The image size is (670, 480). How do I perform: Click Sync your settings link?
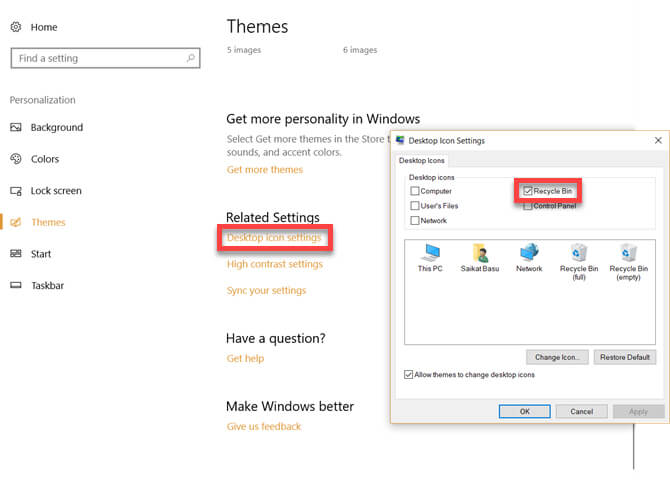[x=266, y=291]
